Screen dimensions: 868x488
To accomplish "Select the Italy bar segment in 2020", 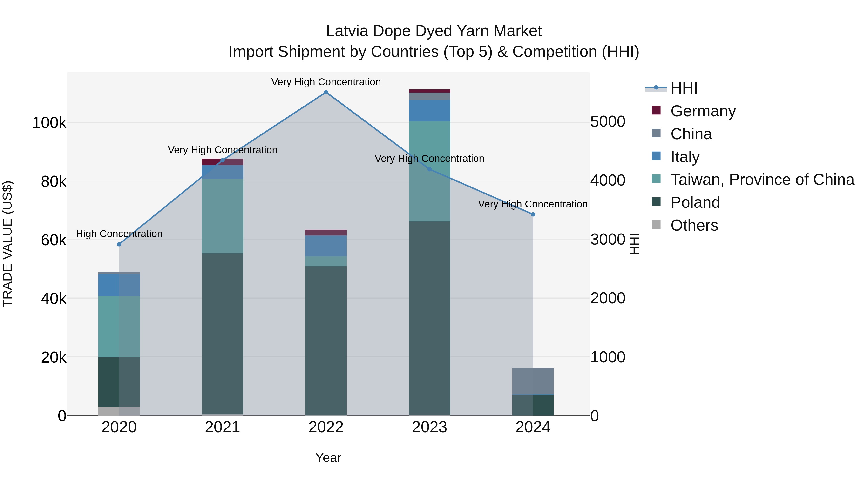I will click(119, 285).
